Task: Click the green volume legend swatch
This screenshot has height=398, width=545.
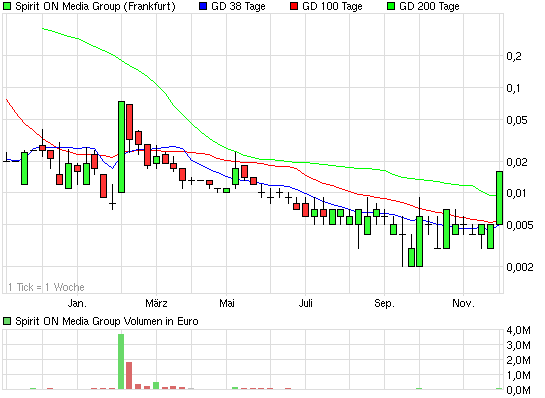Action: 7,321
